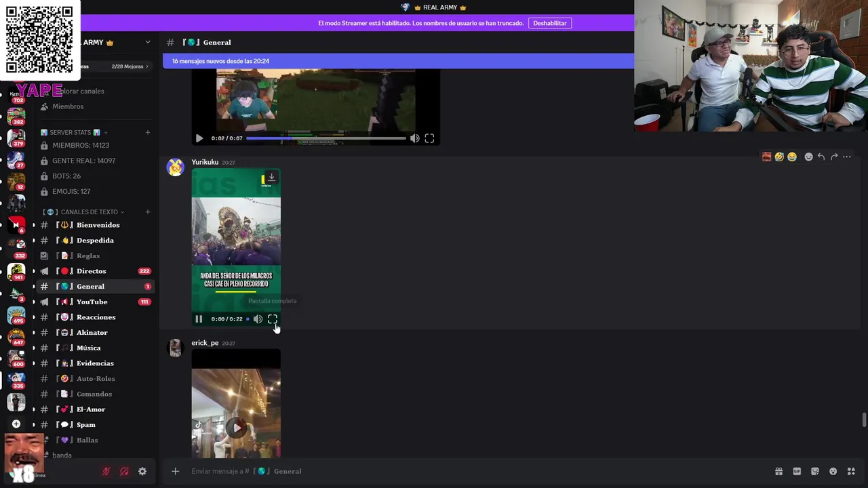
Task: Click the GENTE REAL: 14097 stat channel
Action: [x=95, y=161]
